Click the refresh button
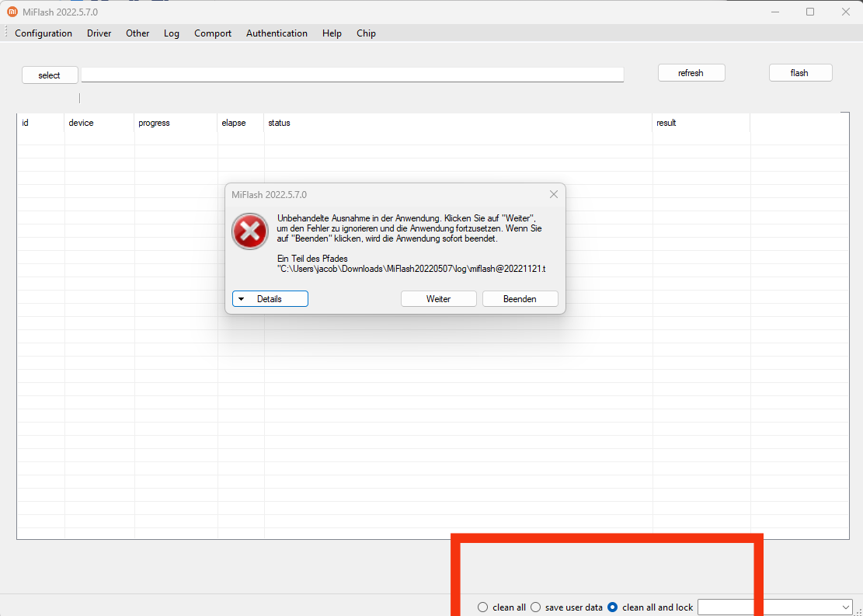The height and width of the screenshot is (616, 863). [x=691, y=73]
